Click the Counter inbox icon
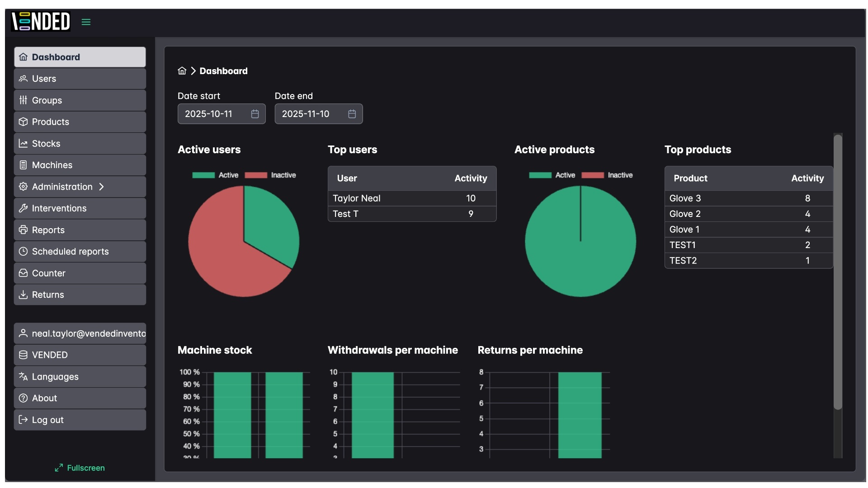This screenshot has height=488, width=868. point(23,273)
